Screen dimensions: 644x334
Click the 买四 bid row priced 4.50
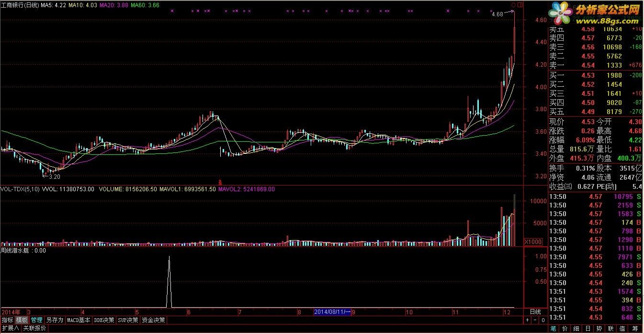click(596, 103)
